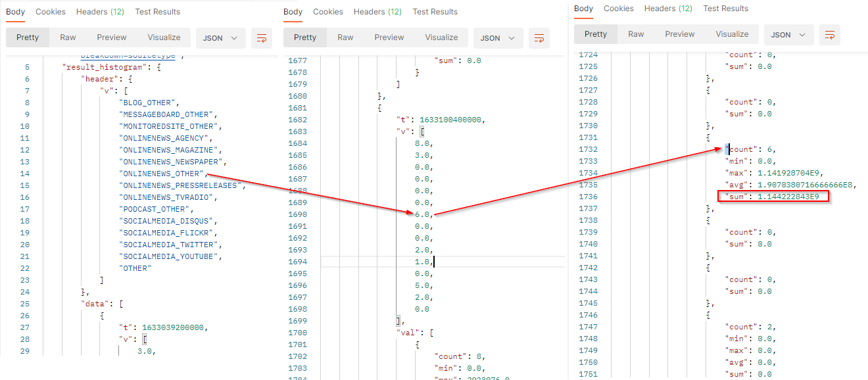Enable Visualize view in right panel
The width and height of the screenshot is (868, 380).
732,34
